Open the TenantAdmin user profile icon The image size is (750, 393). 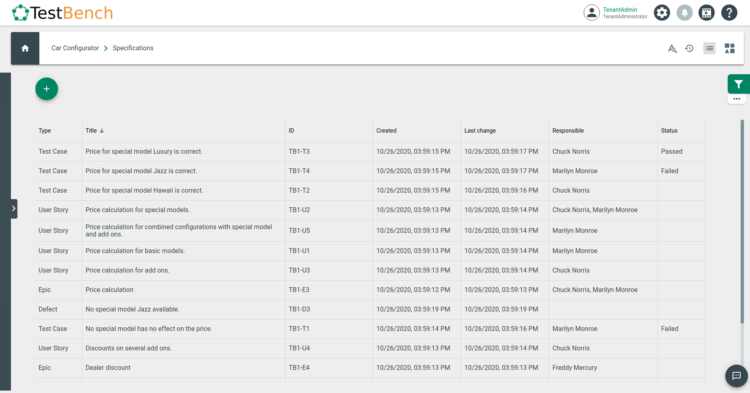[591, 12]
